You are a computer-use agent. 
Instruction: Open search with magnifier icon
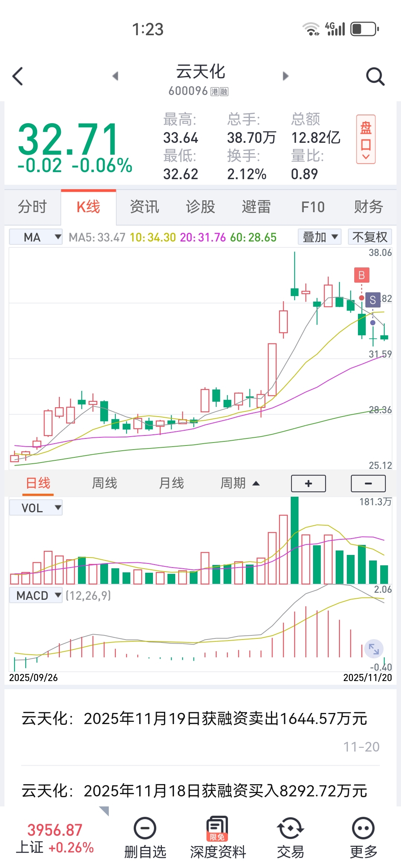375,76
